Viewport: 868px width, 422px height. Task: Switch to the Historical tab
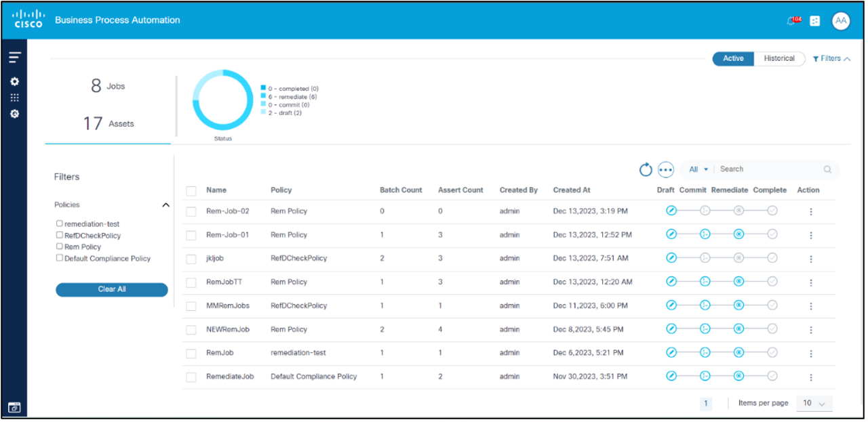click(x=779, y=58)
